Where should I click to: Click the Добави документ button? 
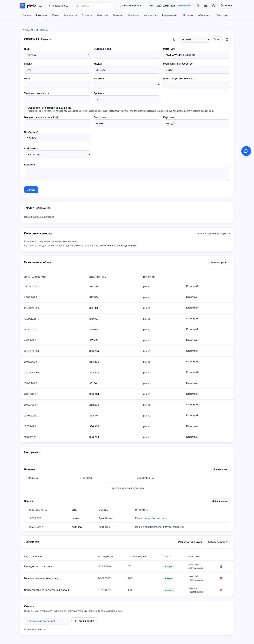click(x=217, y=542)
